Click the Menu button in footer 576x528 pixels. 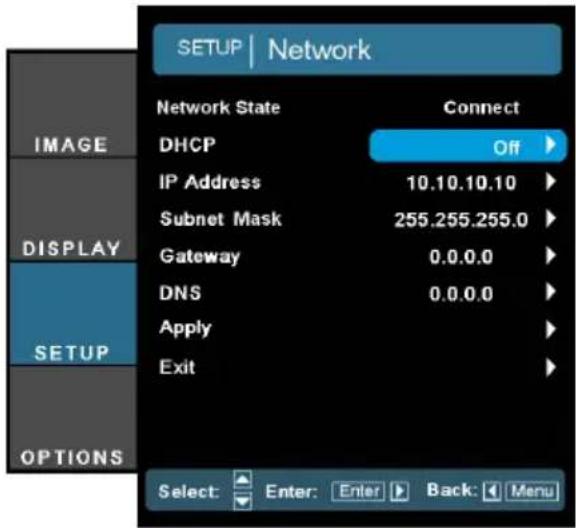tap(532, 491)
